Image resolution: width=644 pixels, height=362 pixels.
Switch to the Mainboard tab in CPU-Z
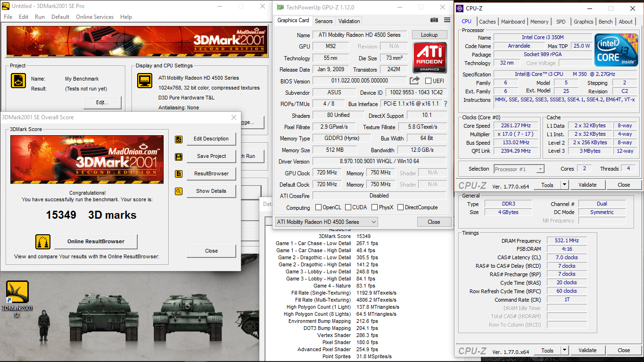[x=513, y=22]
